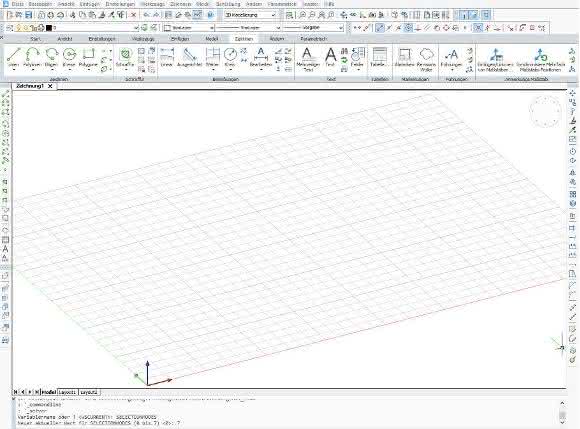Expand the arrow below Schraffur
The image size is (580, 429).
[125, 70]
